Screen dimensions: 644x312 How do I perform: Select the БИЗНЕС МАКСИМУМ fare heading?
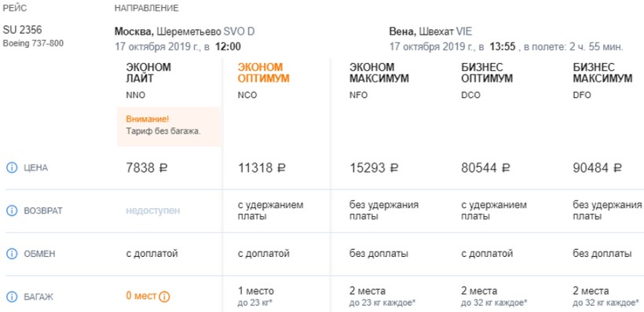click(x=602, y=73)
